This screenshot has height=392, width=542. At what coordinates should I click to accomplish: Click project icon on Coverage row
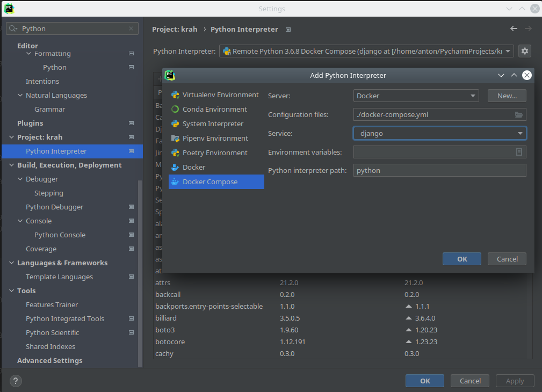pos(132,249)
